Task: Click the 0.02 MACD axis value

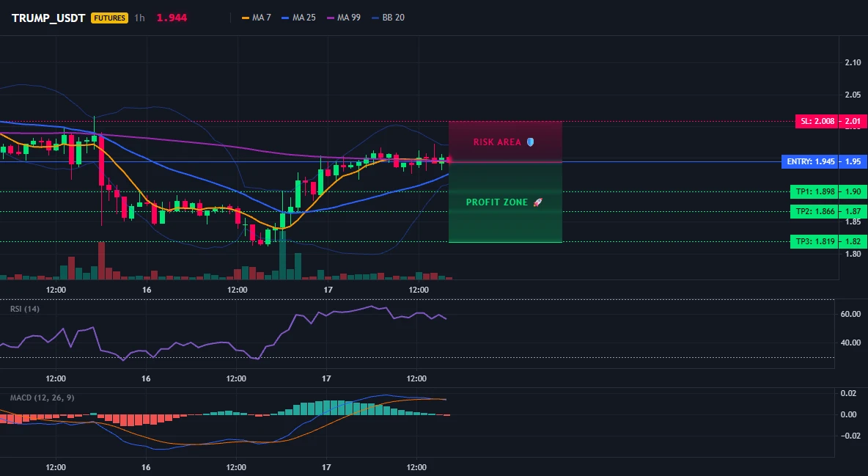Action: 849,393
